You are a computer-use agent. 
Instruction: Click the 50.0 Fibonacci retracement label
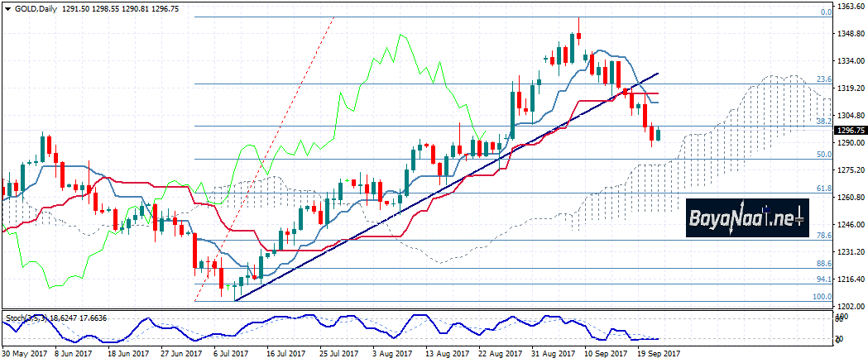coord(824,155)
